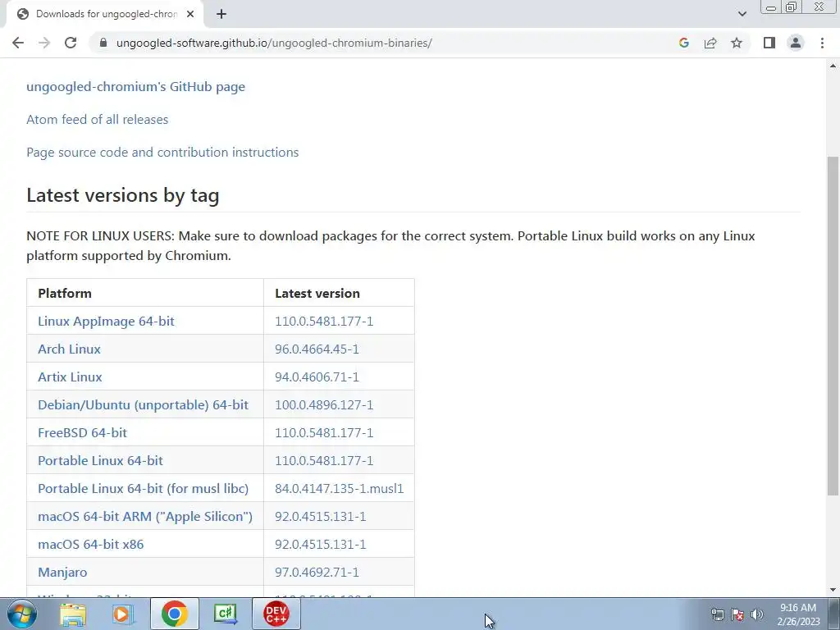Launch Windows Media Player from taskbar
Image resolution: width=840 pixels, height=630 pixels.
click(122, 614)
